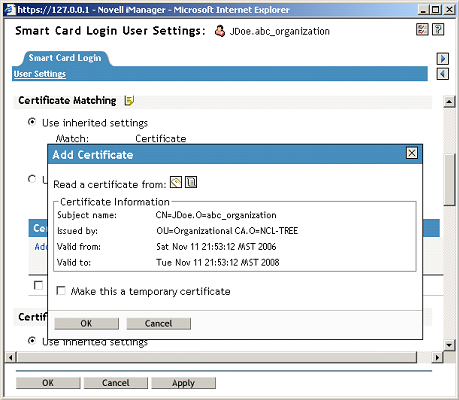Select the radio button below Certificate Matching inherited option
Viewport: 459px width, 400px height.
[x=32, y=179]
